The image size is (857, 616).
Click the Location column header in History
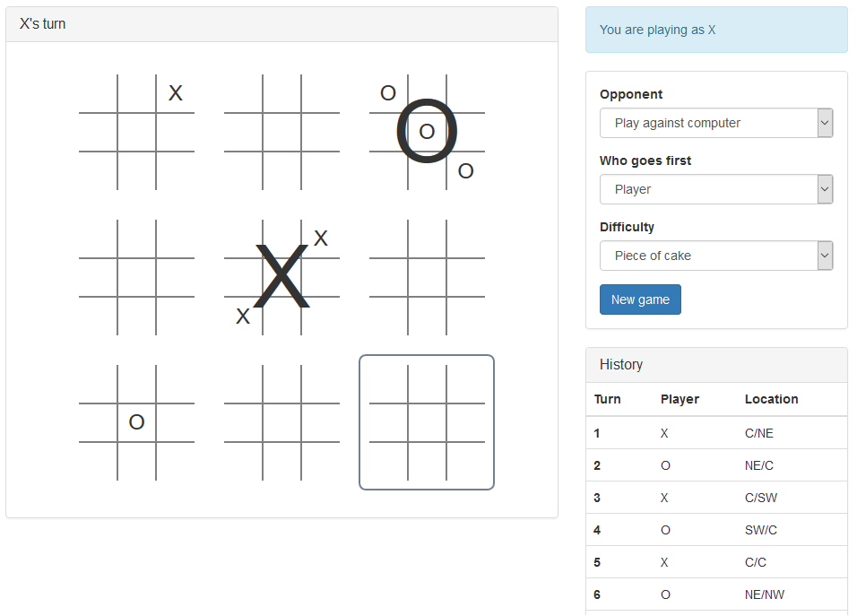[771, 399]
